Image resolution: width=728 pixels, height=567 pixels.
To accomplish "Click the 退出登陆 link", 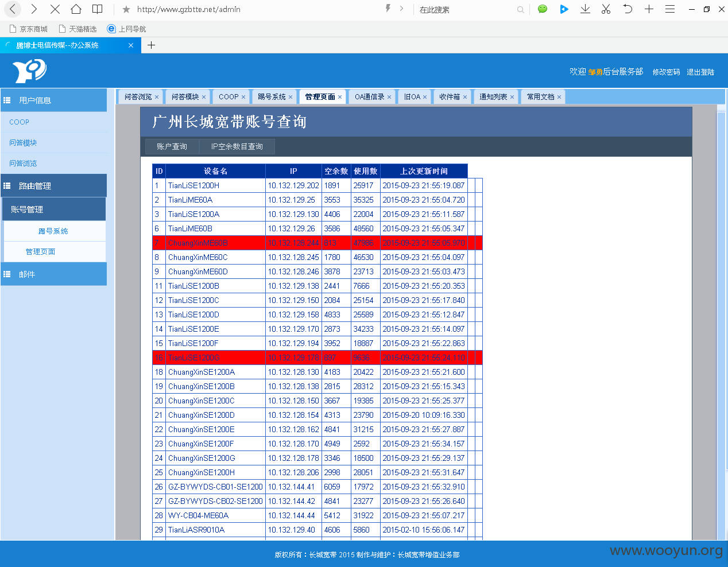I will pos(700,72).
